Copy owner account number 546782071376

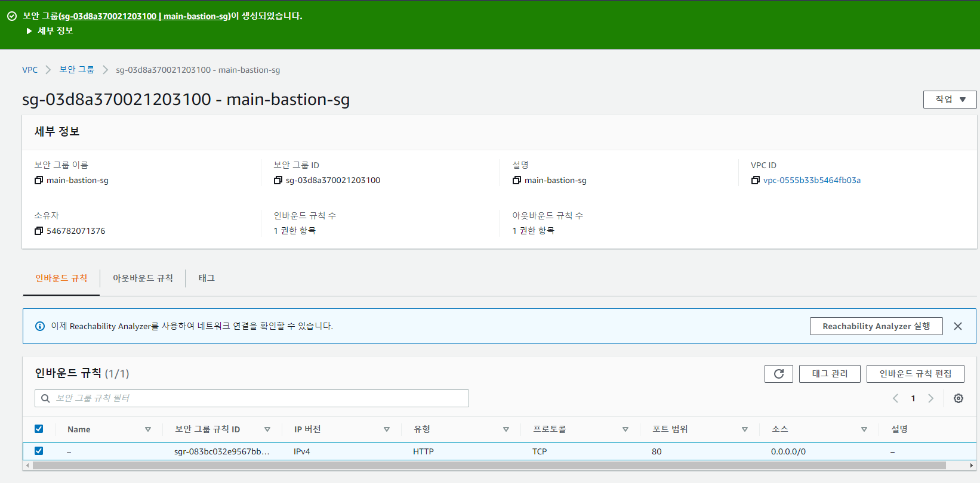point(39,231)
